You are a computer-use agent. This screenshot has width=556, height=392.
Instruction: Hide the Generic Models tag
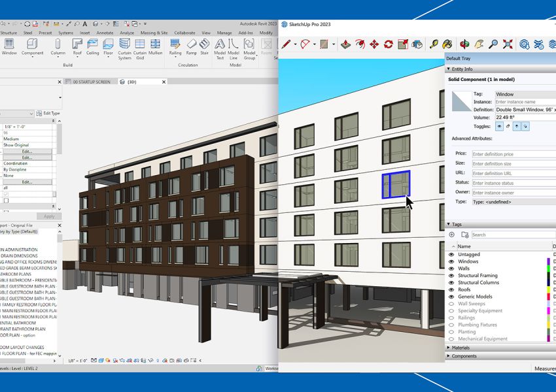(x=451, y=297)
